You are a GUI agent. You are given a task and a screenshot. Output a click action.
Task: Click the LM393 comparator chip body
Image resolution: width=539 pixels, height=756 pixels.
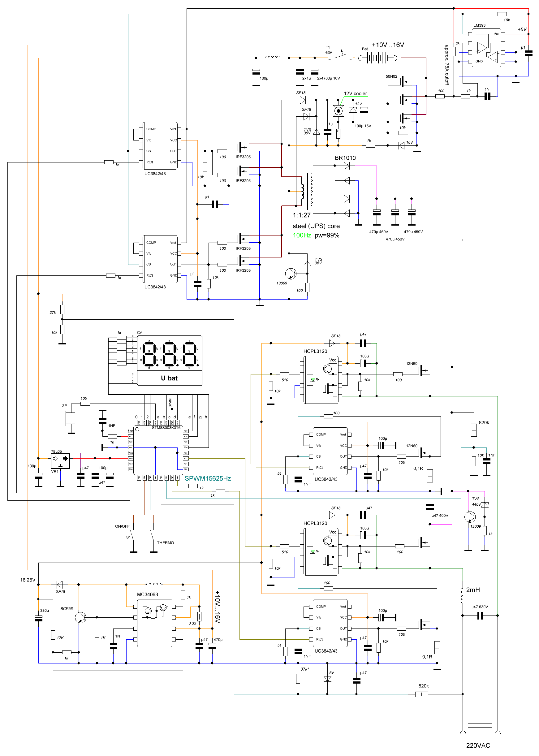[x=487, y=48]
